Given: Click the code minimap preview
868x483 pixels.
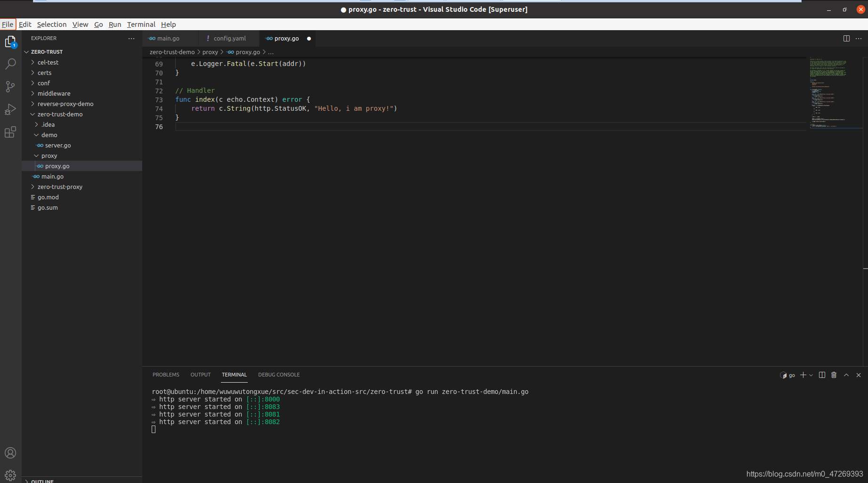Looking at the screenshot, I should tap(836, 93).
